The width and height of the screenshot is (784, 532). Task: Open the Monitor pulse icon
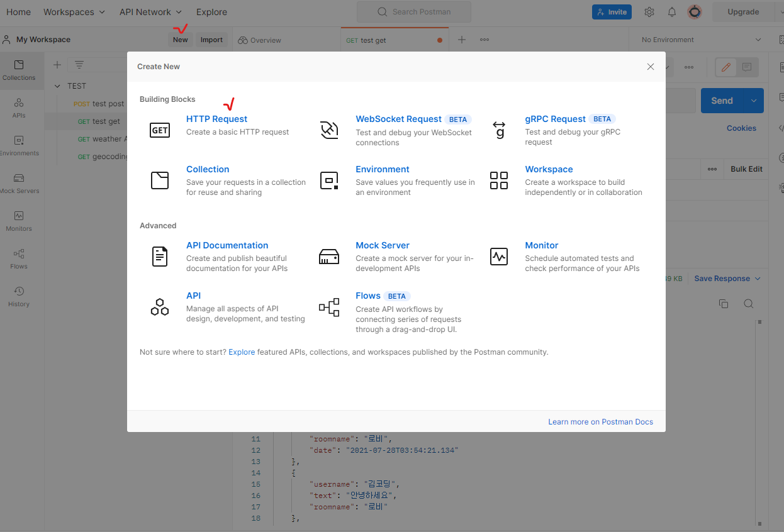(x=499, y=257)
